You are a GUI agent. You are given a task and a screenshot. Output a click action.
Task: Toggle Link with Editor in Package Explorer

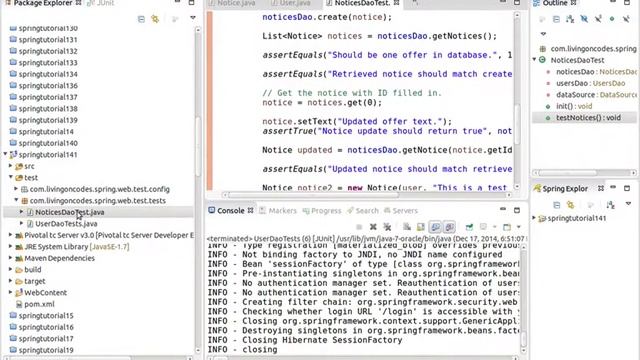pos(155,19)
